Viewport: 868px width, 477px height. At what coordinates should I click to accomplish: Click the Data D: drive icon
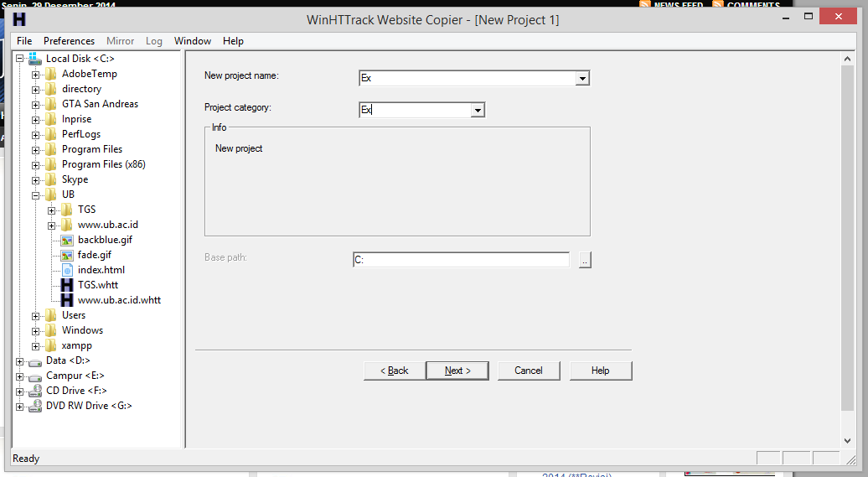[35, 361]
